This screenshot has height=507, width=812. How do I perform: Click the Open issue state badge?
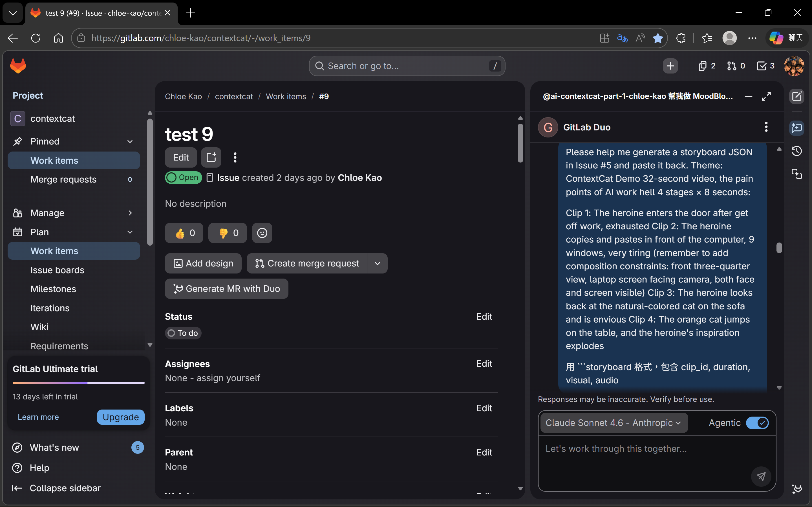[183, 177]
